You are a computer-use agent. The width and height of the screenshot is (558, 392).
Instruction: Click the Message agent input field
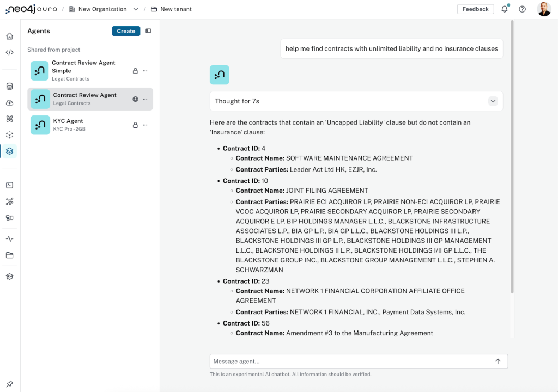coord(349,361)
